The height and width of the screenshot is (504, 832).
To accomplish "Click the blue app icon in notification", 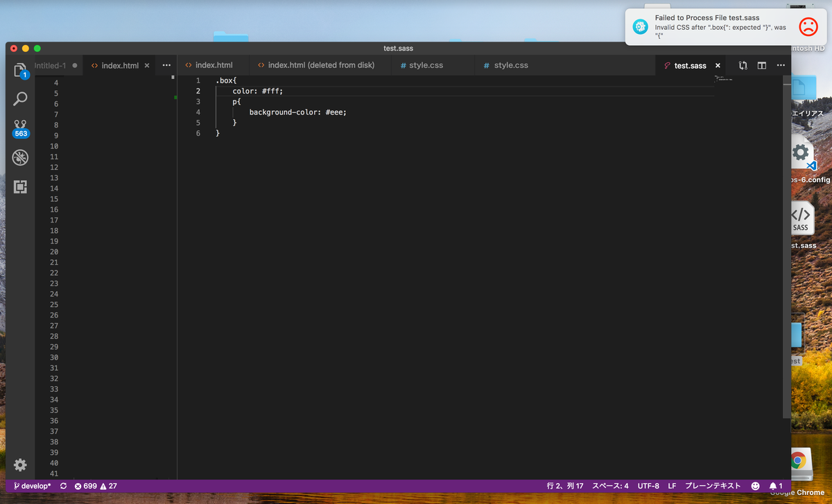I will [x=640, y=26].
